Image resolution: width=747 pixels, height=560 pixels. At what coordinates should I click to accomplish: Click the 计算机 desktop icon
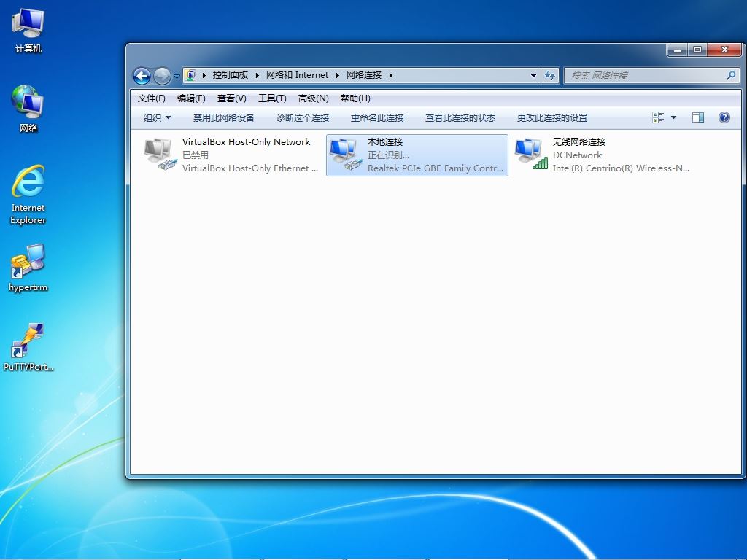click(x=28, y=31)
